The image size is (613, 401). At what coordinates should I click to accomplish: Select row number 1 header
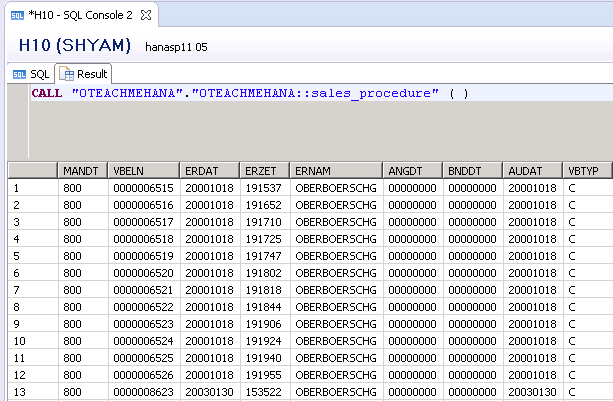point(33,188)
